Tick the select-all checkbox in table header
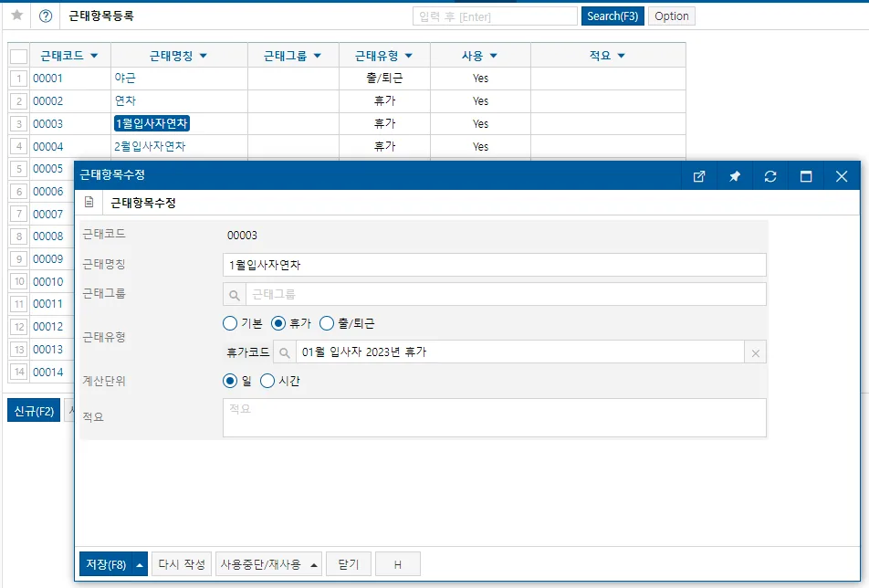This screenshot has height=588, width=869. tap(19, 56)
